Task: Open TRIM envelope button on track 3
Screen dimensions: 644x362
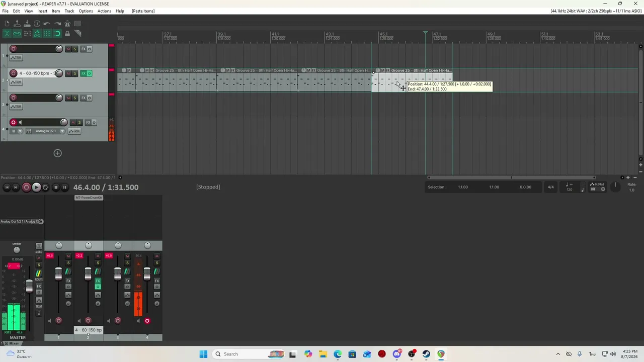Action: coord(16,107)
